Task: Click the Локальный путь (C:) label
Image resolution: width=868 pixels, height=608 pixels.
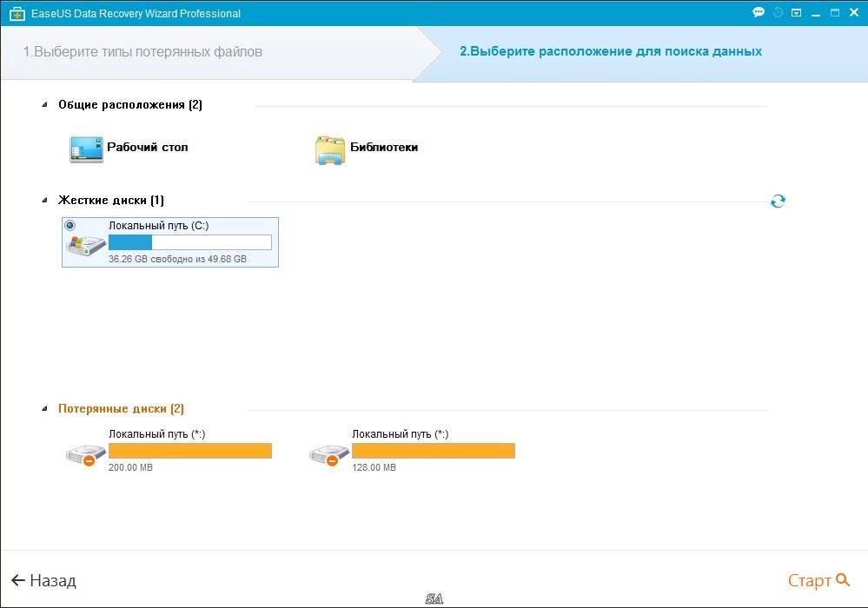Action: tap(158, 226)
